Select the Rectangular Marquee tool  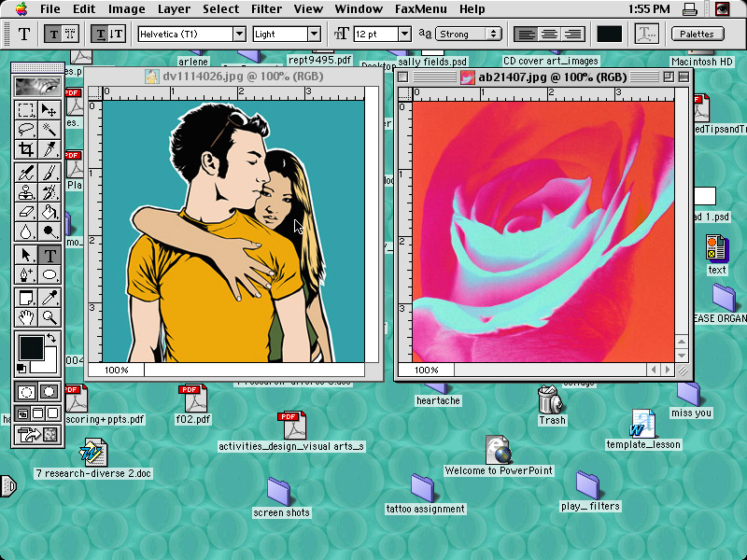tap(26, 110)
